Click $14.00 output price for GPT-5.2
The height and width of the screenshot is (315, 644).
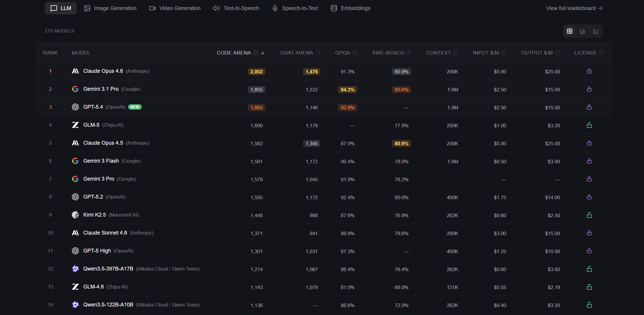552,197
